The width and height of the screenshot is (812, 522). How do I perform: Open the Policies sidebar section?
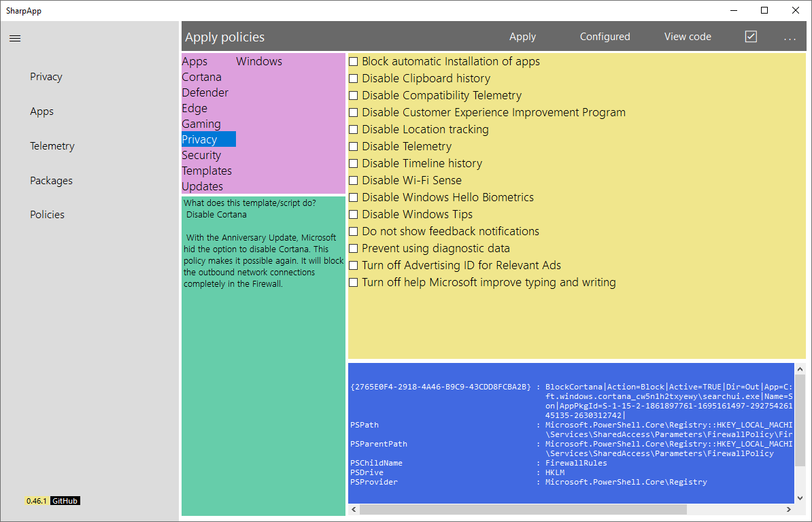[47, 215]
